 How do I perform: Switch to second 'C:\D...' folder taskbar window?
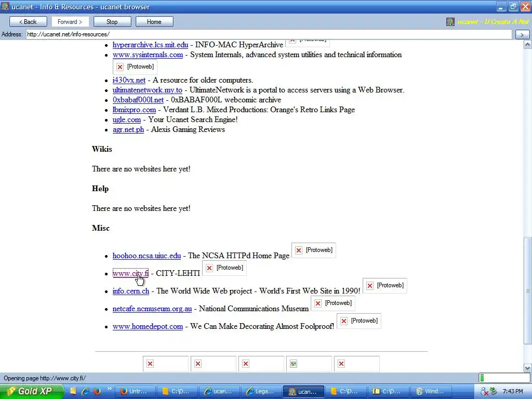[346, 391]
